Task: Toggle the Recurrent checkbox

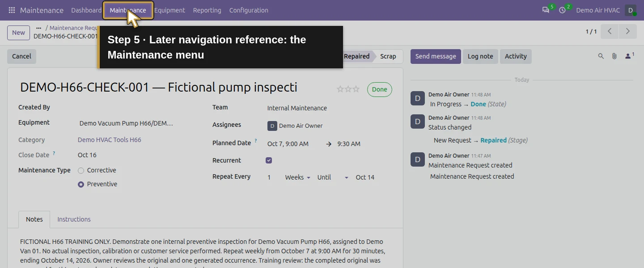Action: 269,160
